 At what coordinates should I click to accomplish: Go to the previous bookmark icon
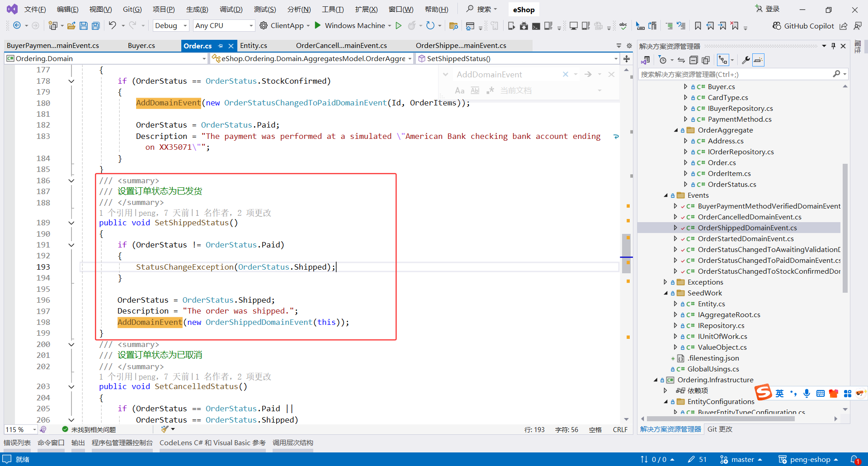[x=710, y=26]
